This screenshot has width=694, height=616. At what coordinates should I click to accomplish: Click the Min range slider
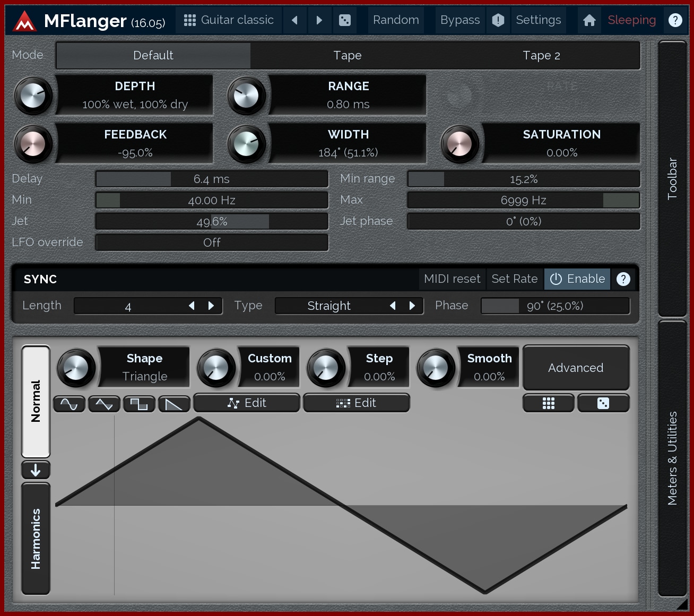(x=524, y=179)
